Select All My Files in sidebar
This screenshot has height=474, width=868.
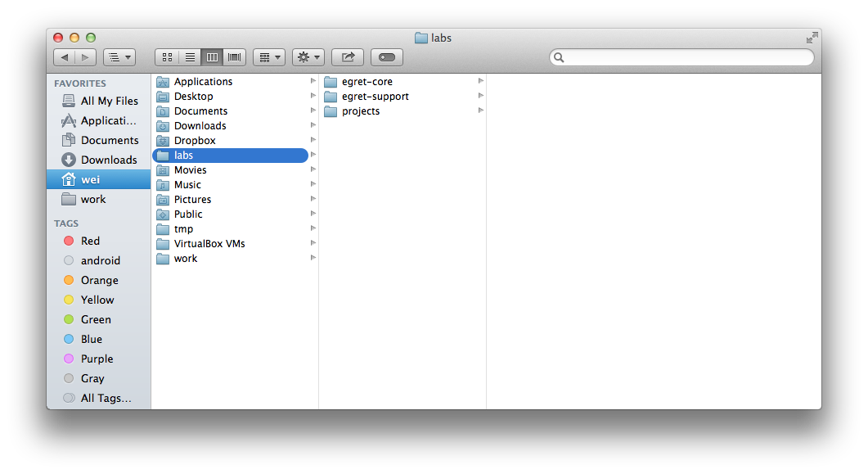coord(100,101)
